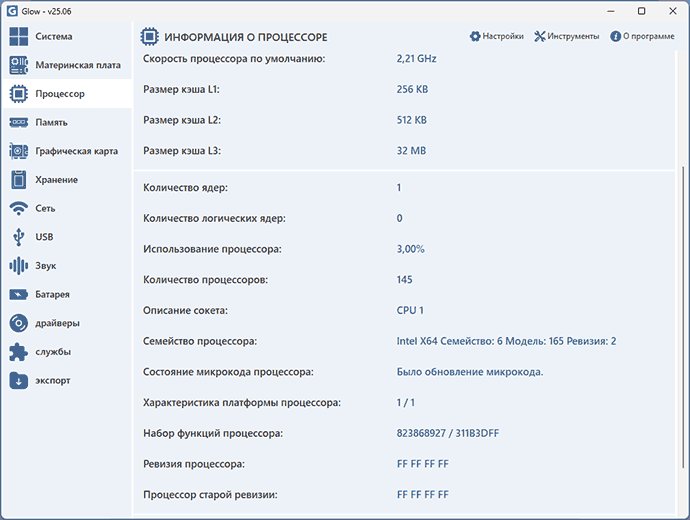Click the Настройки gear icon
690x520 pixels.
coord(475,36)
